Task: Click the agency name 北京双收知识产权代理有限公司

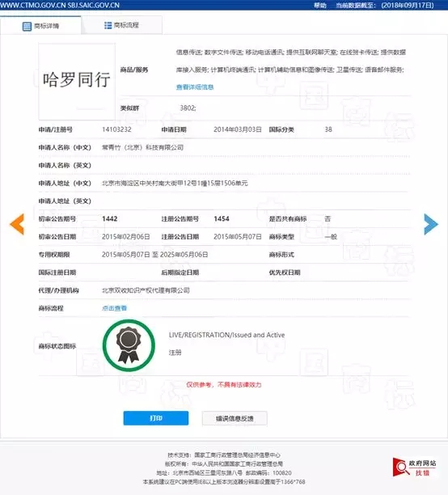Action: [x=146, y=290]
